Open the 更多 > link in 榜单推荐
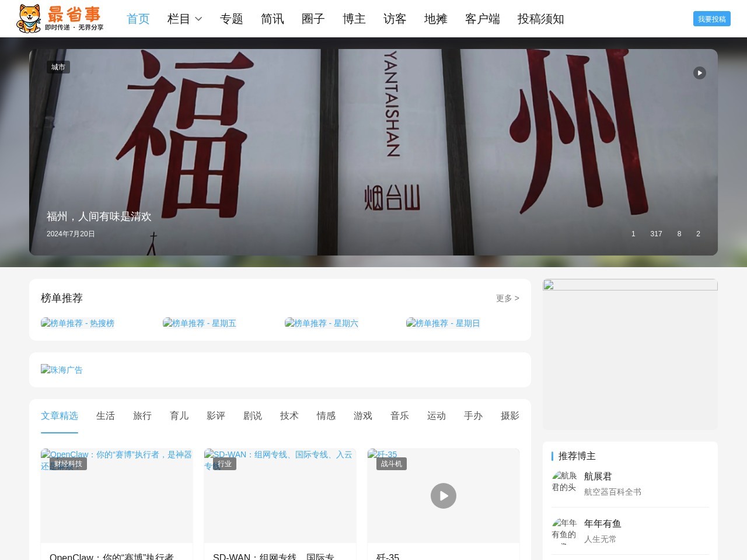747x560 pixels. [508, 298]
